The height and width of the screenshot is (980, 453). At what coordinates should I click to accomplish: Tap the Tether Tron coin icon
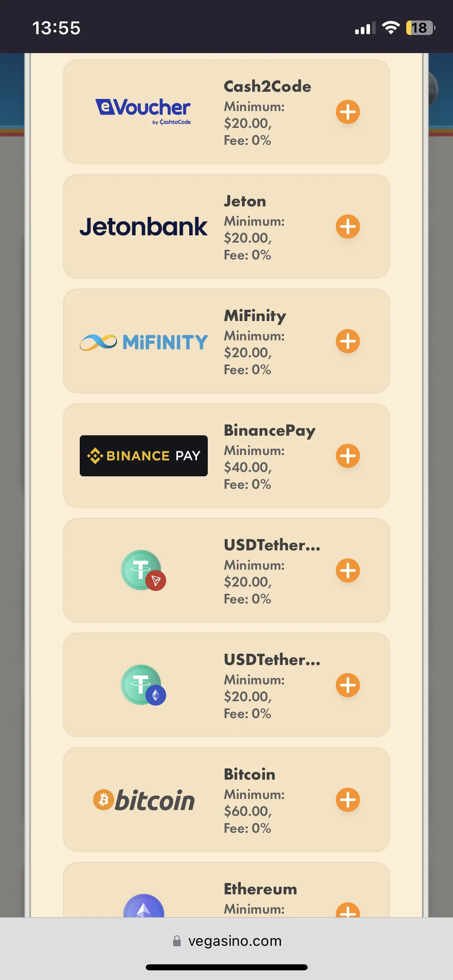coord(143,570)
